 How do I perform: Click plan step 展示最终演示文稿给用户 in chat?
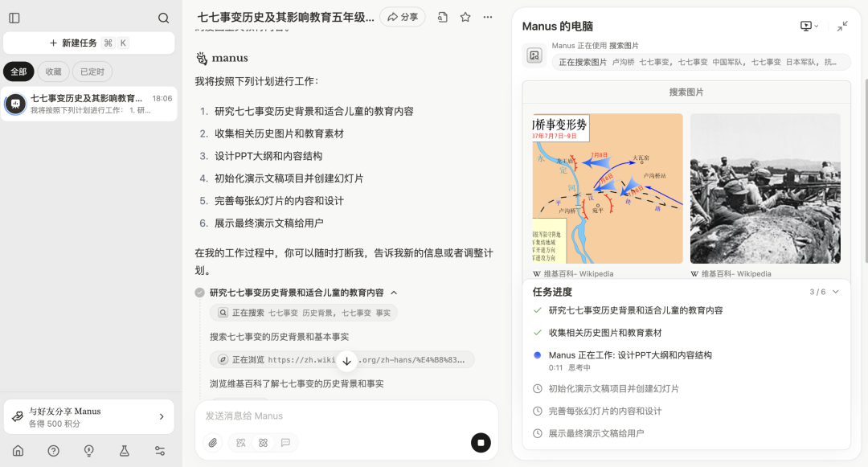269,223
